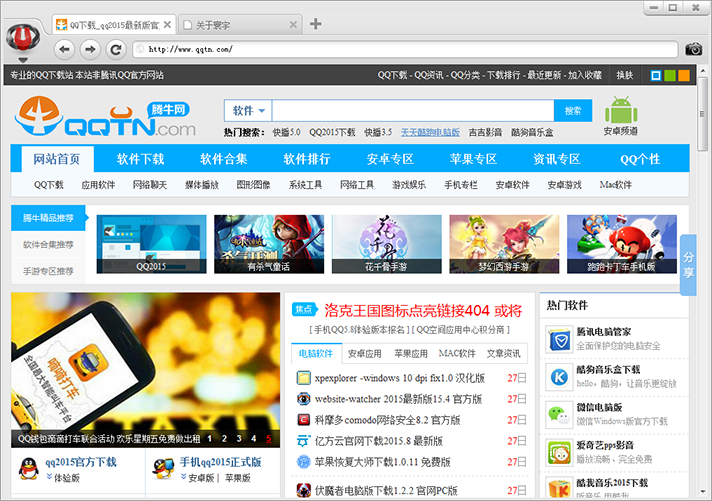Image resolution: width=712 pixels, height=501 pixels.
Task: Click the red browser logo menu button
Action: tap(20, 35)
